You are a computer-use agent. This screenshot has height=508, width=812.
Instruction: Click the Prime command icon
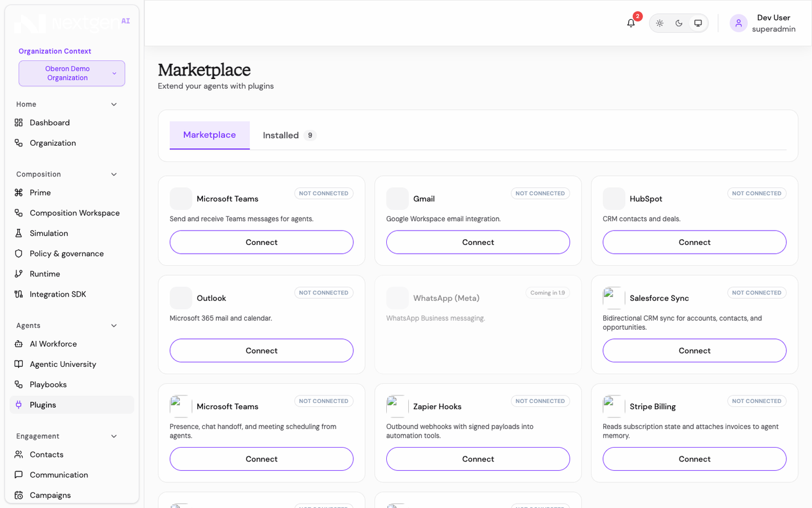click(x=19, y=193)
